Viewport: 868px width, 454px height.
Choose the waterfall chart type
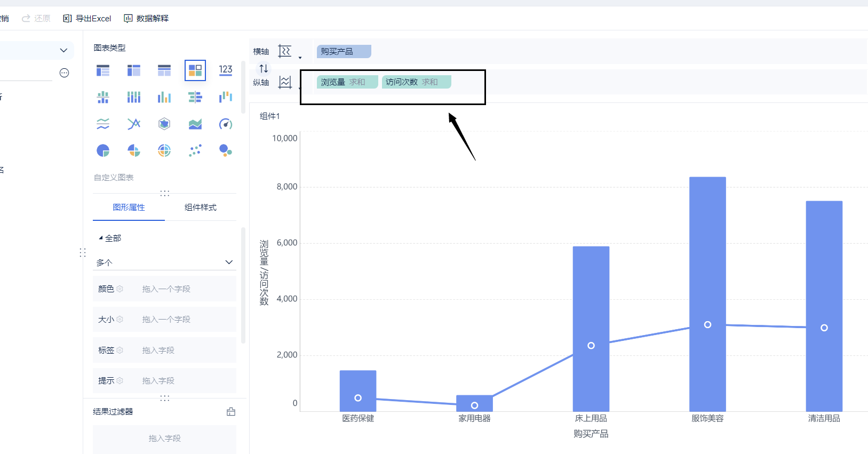[x=226, y=97]
